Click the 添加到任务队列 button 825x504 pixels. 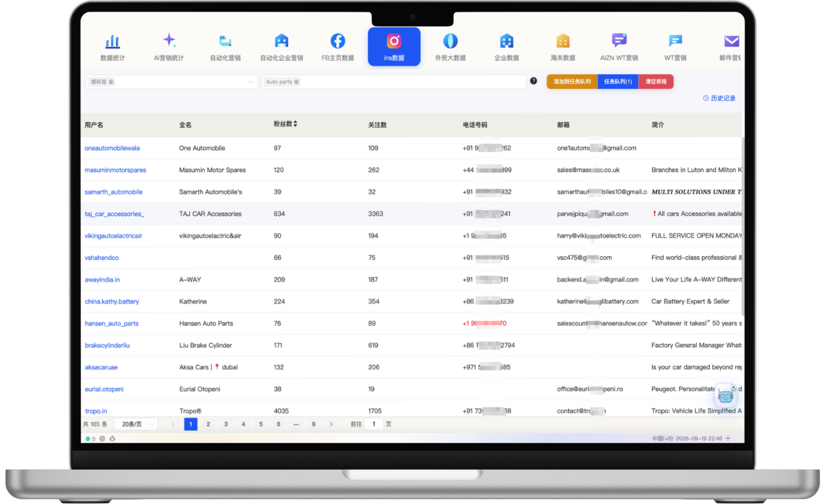pyautogui.click(x=572, y=82)
